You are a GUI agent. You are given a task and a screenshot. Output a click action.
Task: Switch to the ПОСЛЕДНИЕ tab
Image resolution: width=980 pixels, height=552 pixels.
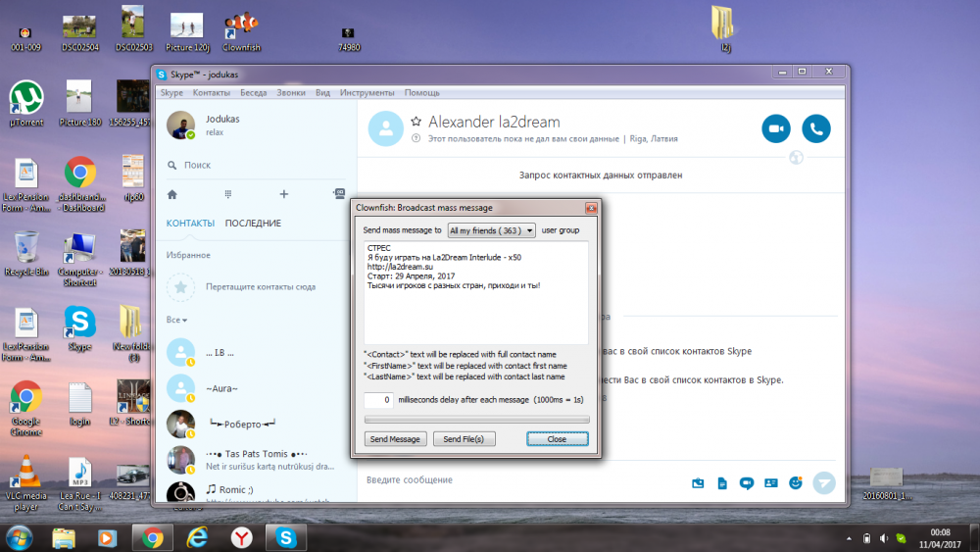253,224
